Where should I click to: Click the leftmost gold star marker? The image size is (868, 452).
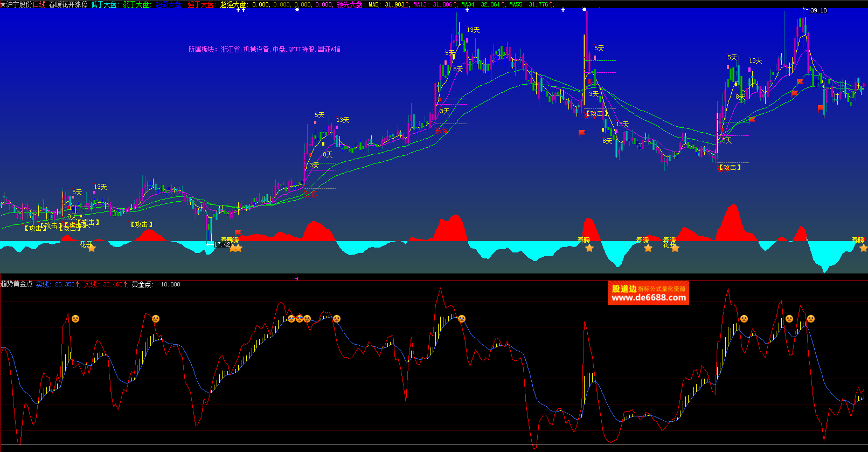pos(92,248)
